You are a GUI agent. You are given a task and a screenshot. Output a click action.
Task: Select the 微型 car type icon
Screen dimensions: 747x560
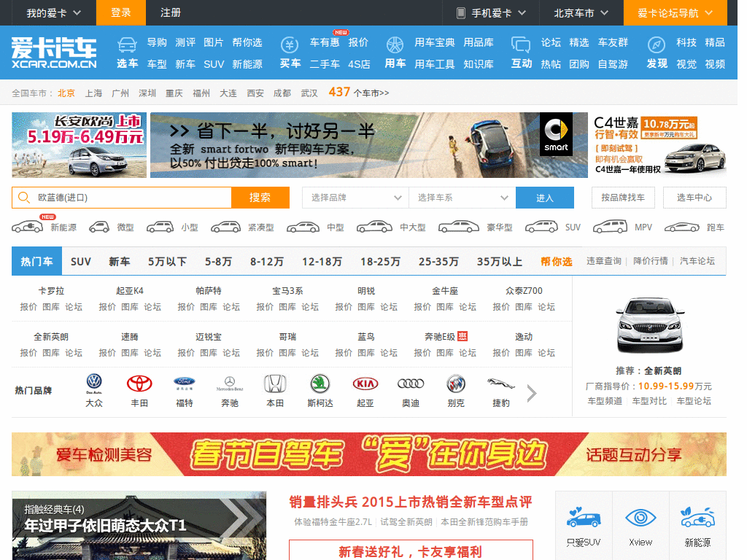pyautogui.click(x=99, y=227)
